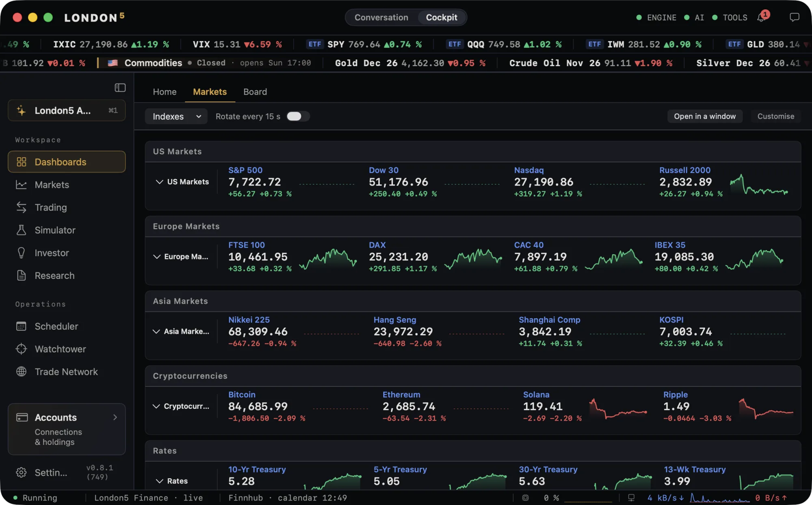Click the Settings gear icon
The height and width of the screenshot is (505, 812).
pos(22,473)
